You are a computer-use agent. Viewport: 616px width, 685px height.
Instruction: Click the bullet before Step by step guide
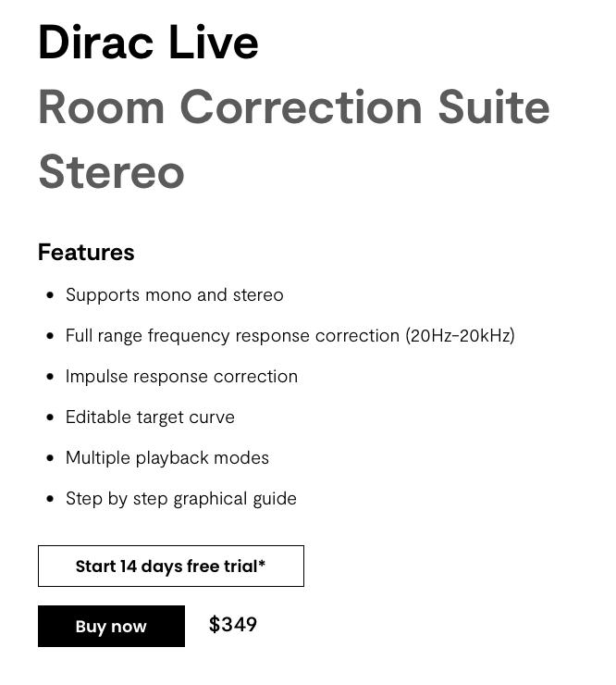[x=50, y=499]
